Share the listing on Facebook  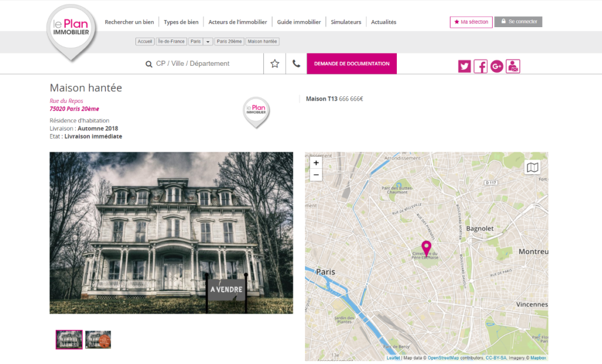click(x=480, y=66)
